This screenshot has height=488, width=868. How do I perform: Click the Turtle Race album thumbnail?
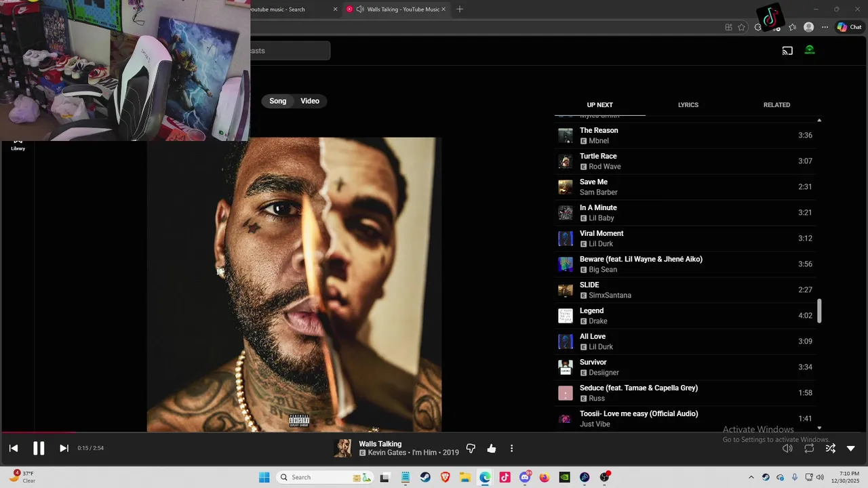click(565, 161)
